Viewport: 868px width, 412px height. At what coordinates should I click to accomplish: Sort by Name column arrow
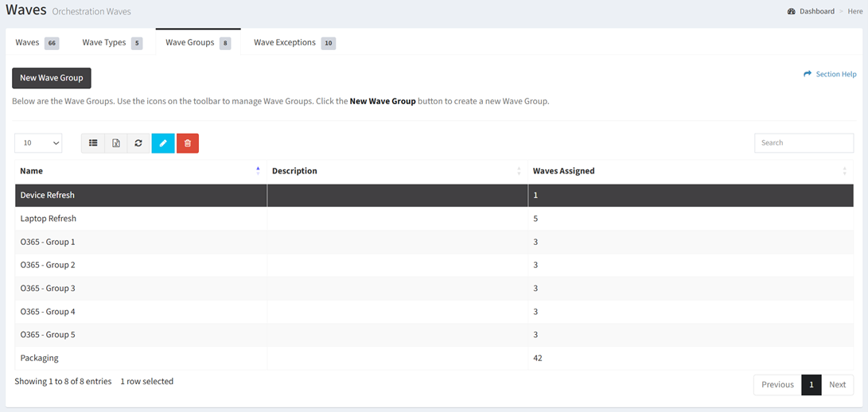click(258, 171)
